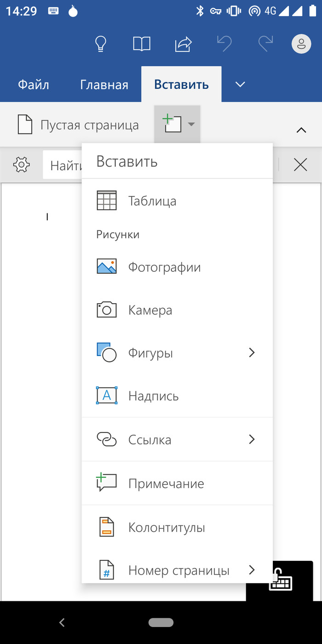Image resolution: width=322 pixels, height=644 pixels.
Task: Add a comment with Примечание
Action: 166,483
